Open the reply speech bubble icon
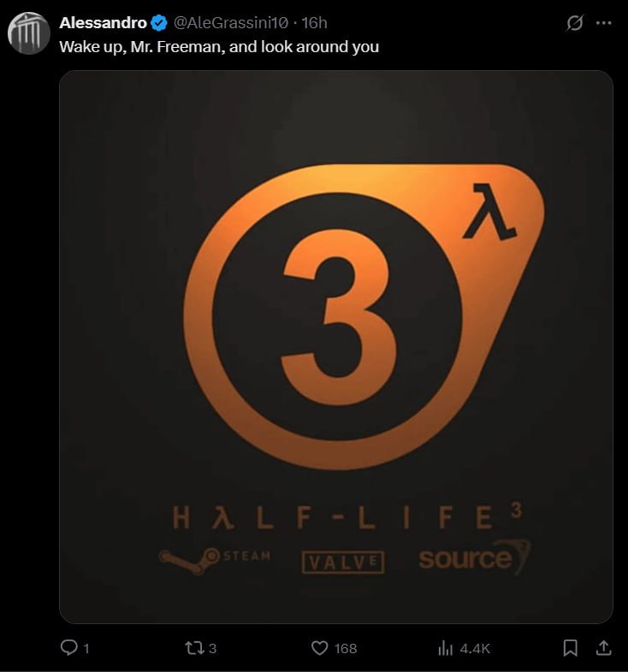The image size is (628, 672). (x=68, y=647)
